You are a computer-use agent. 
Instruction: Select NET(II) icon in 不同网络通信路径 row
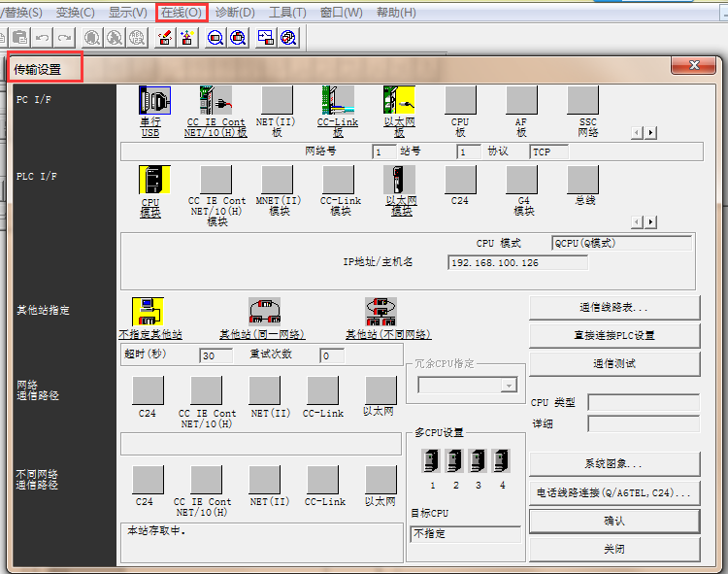(265, 480)
